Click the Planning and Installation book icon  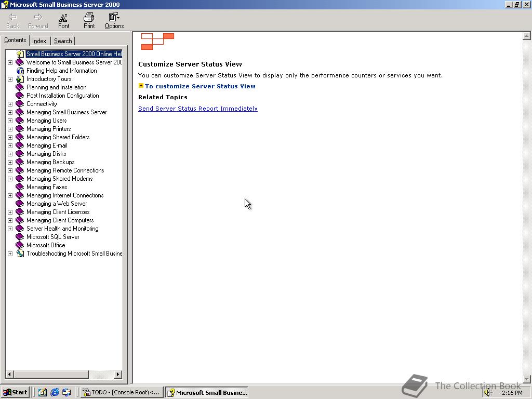[20, 87]
